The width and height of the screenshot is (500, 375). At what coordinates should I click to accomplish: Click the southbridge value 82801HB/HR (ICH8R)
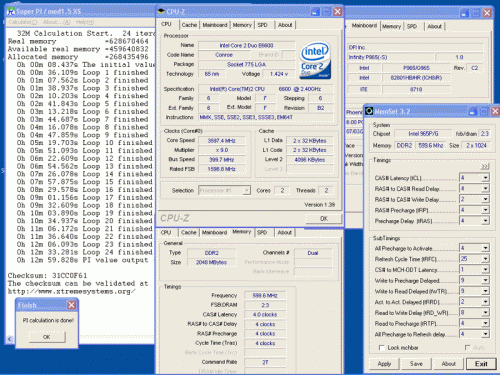click(x=416, y=78)
